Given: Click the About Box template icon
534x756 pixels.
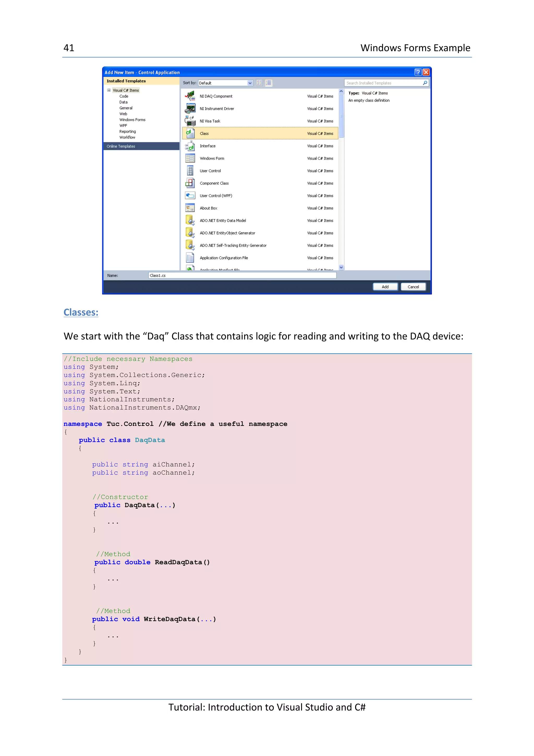Looking at the screenshot, I should (x=190, y=208).
